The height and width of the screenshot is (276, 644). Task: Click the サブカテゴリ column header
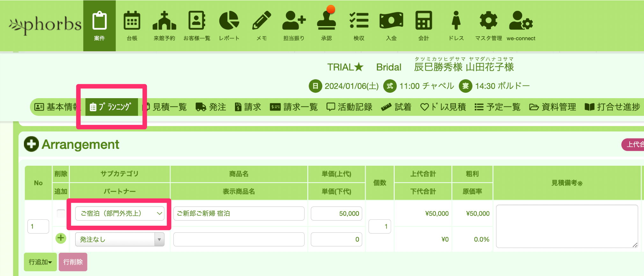pos(120,174)
